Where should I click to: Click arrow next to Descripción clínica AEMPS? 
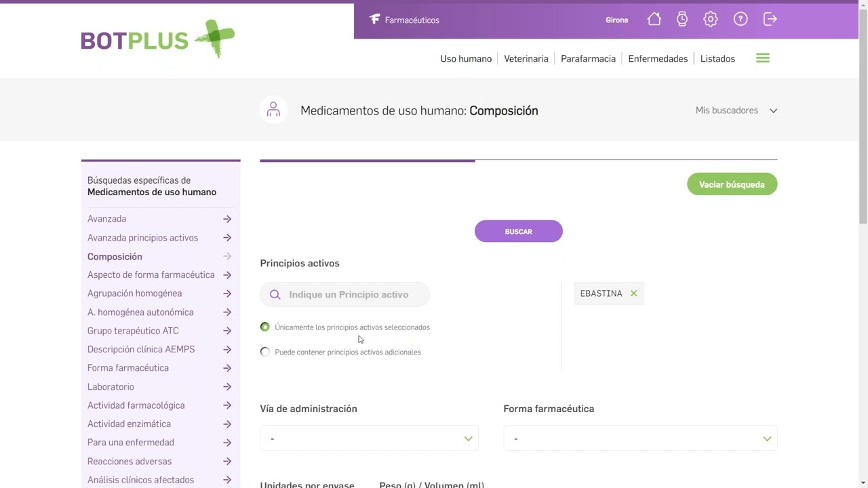point(227,350)
